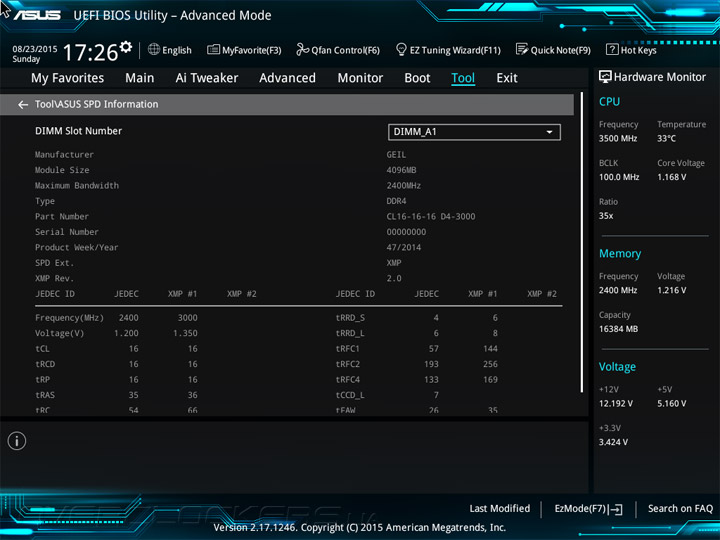Click the +3.3V value 3.424 V
Viewport: 720px width, 540px height.
(613, 442)
